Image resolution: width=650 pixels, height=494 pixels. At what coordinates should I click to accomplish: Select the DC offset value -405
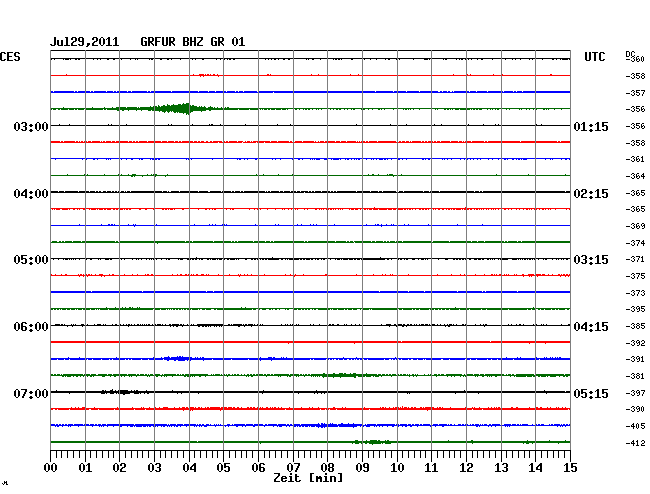[635, 426]
